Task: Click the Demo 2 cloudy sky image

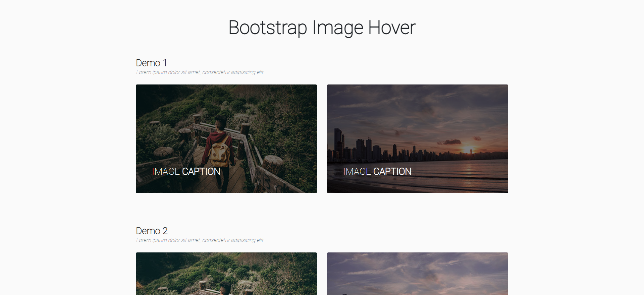Action: click(418, 274)
